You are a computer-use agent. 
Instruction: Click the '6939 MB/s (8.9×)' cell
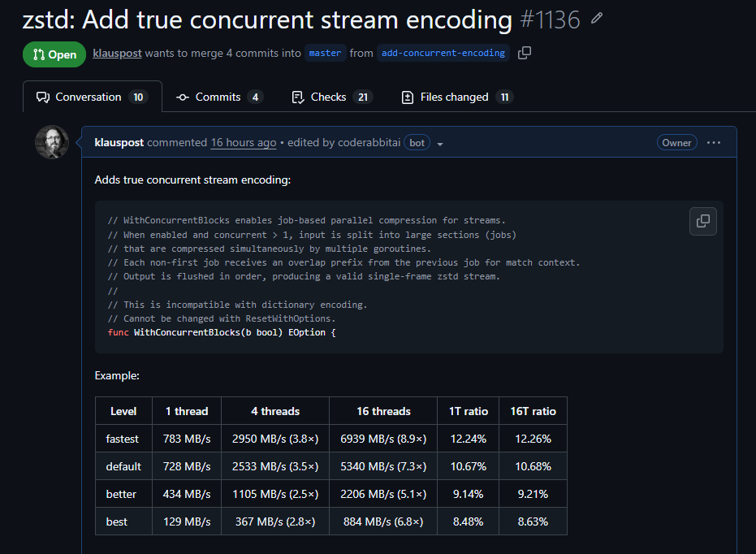point(383,439)
